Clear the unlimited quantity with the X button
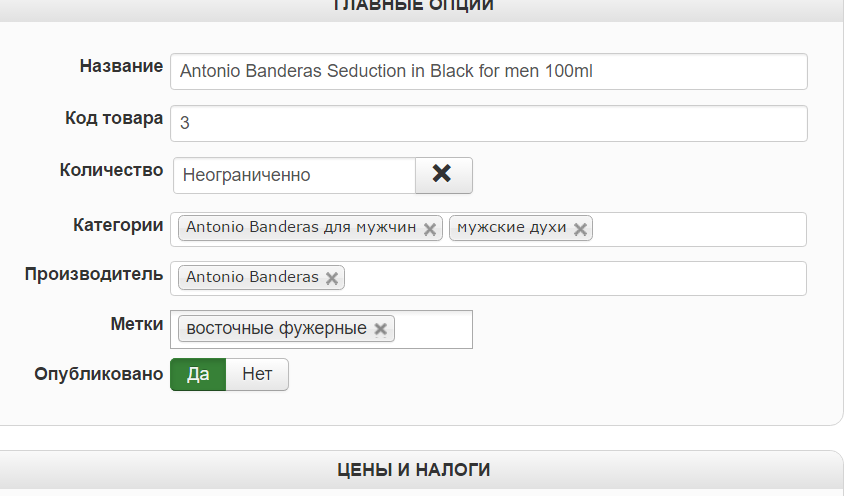Screen dimensions: 867x496 [443, 174]
